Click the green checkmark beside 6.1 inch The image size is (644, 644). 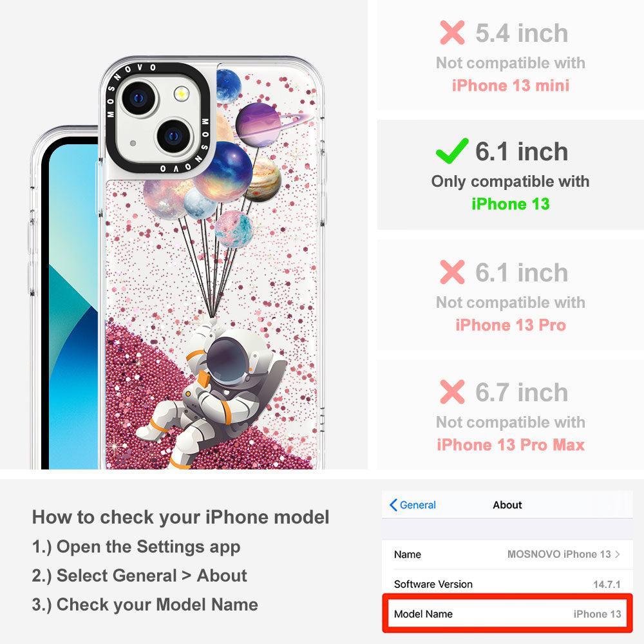(452, 150)
